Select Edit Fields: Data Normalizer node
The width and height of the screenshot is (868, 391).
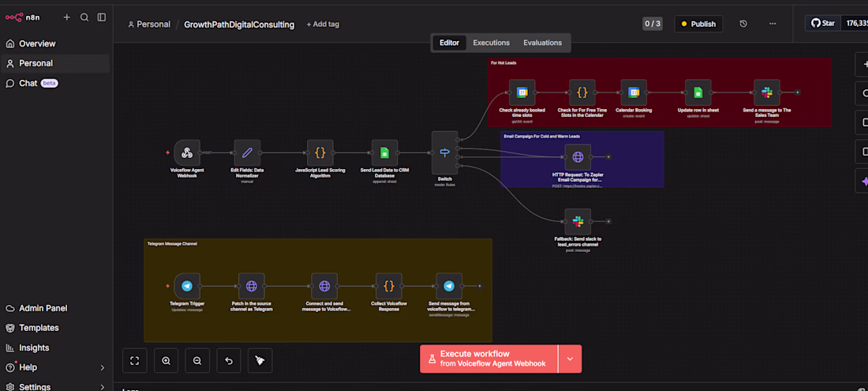coord(247,152)
